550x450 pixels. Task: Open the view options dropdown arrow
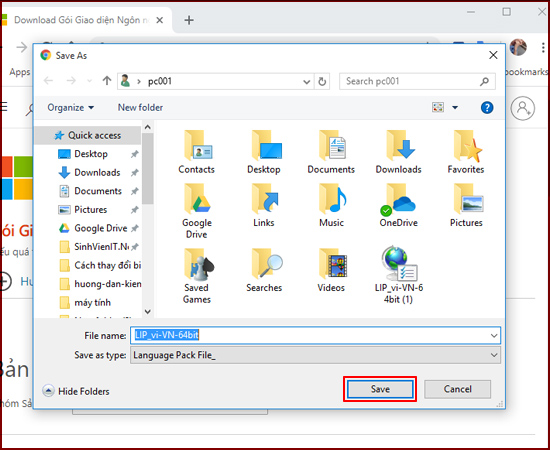455,107
